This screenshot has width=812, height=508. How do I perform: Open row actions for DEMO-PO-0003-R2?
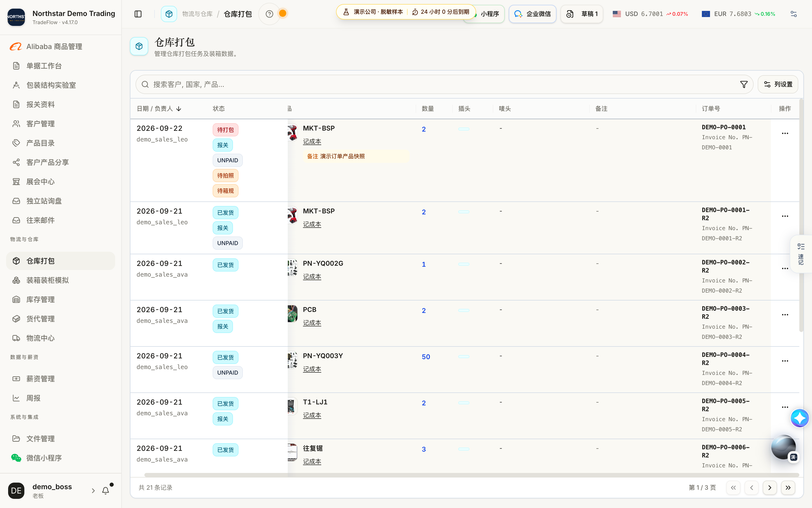tap(785, 314)
